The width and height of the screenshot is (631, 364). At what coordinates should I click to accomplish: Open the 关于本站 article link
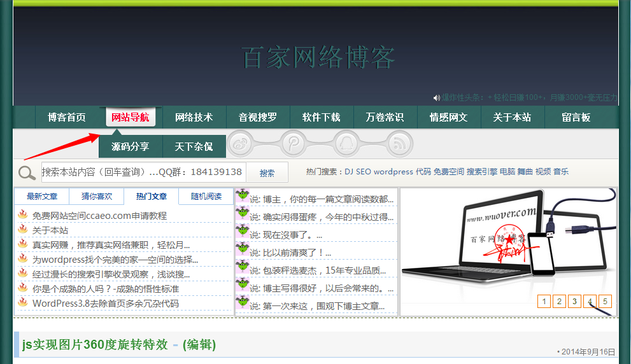(x=50, y=230)
